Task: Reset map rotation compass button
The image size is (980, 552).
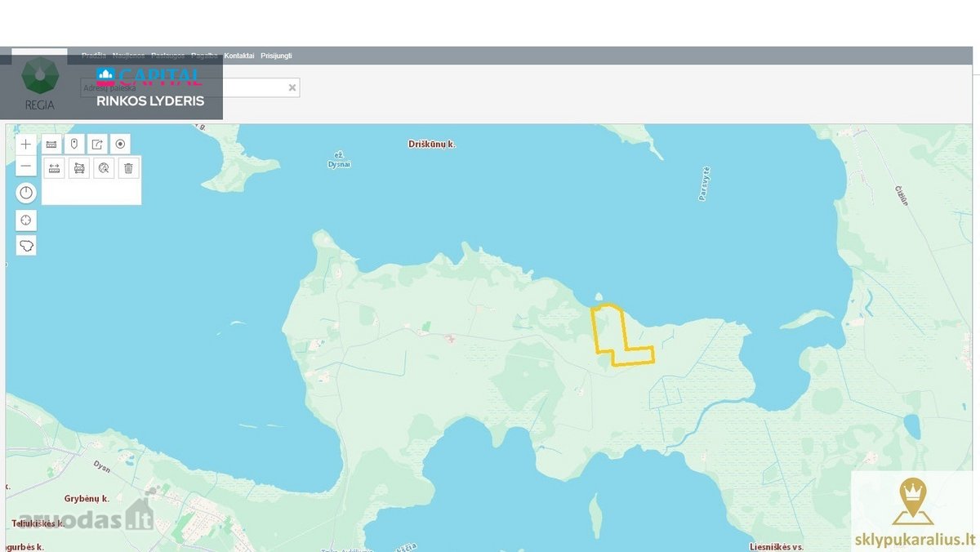Action: (x=26, y=193)
